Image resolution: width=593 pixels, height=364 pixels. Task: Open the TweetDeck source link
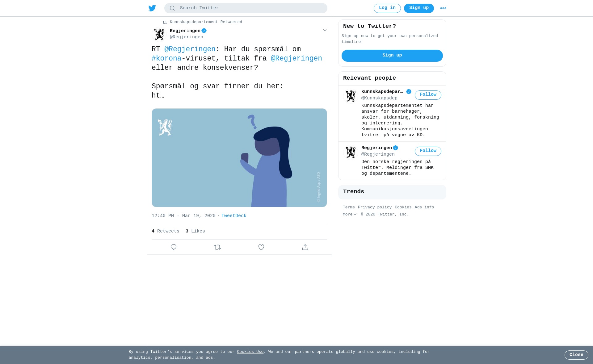[234, 216]
